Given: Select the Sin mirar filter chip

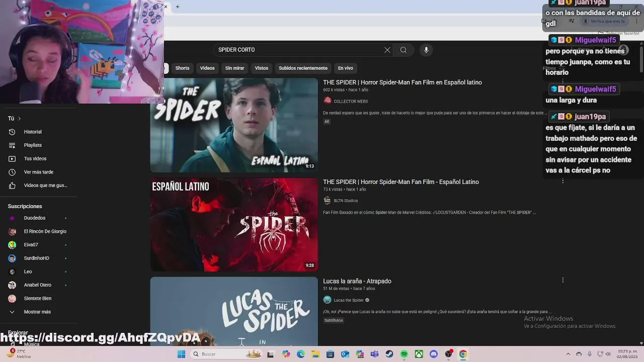Looking at the screenshot, I should [234, 68].
